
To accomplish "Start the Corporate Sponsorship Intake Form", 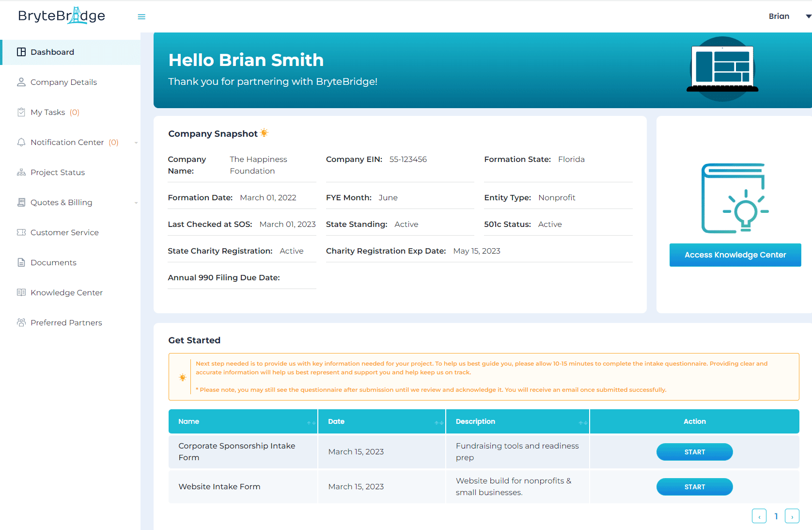I will pyautogui.click(x=694, y=452).
